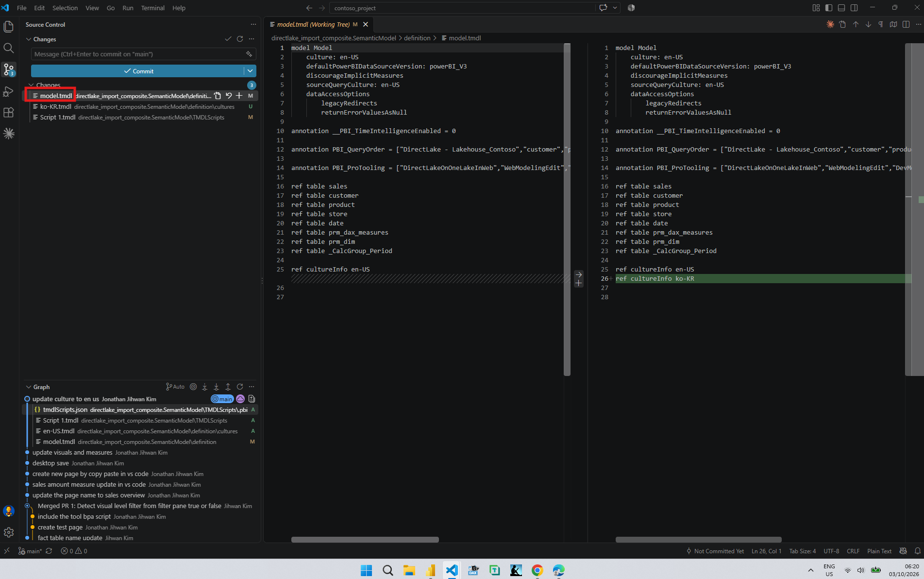Open the Search view in activity bar
The width and height of the screenshot is (924, 579).
(x=9, y=48)
